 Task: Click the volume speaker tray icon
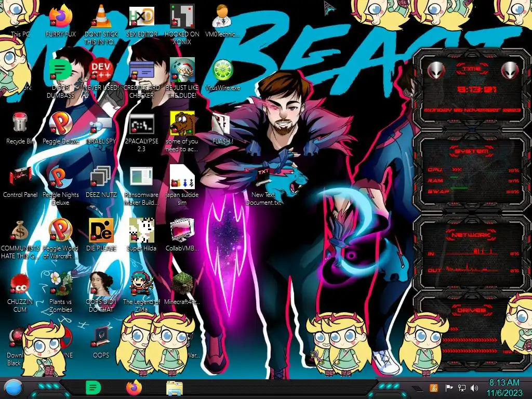click(x=474, y=388)
